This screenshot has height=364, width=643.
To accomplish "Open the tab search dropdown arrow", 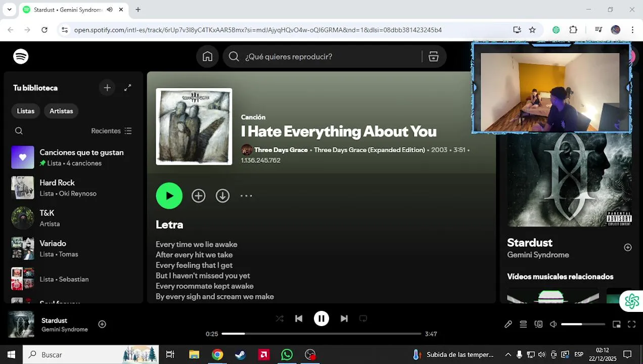I will [x=9, y=10].
